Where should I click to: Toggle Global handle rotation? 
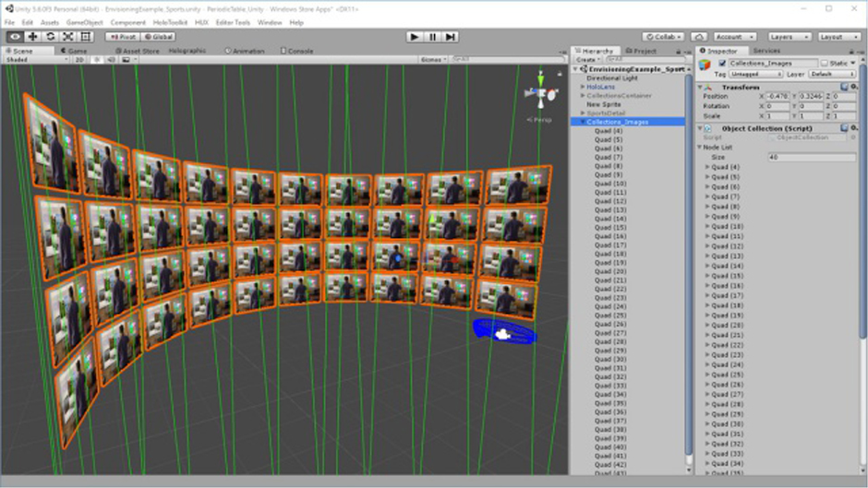coord(158,37)
